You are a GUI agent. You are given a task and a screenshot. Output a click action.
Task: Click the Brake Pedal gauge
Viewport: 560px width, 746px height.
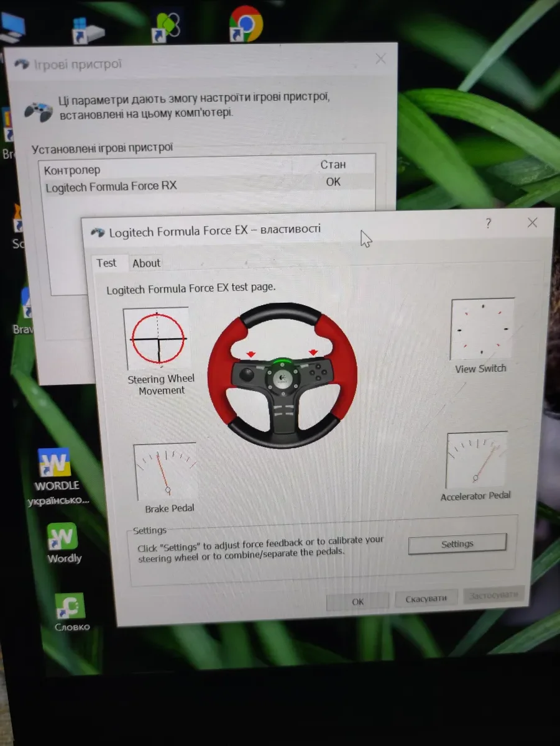click(x=165, y=472)
